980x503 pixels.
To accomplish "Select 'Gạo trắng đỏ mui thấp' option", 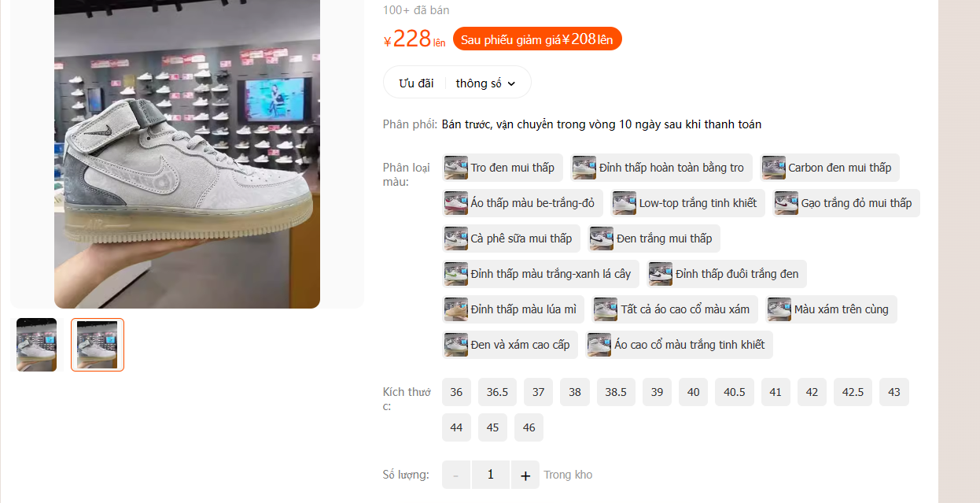I will pos(846,203).
